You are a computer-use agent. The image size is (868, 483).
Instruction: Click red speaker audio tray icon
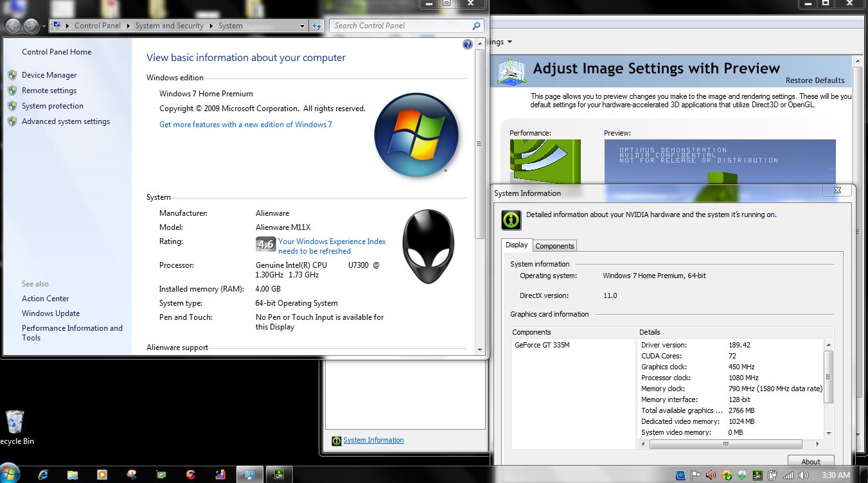click(x=711, y=476)
